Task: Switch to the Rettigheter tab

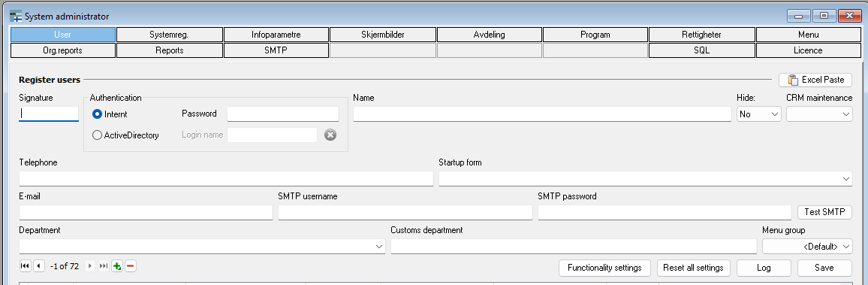Action: click(701, 35)
